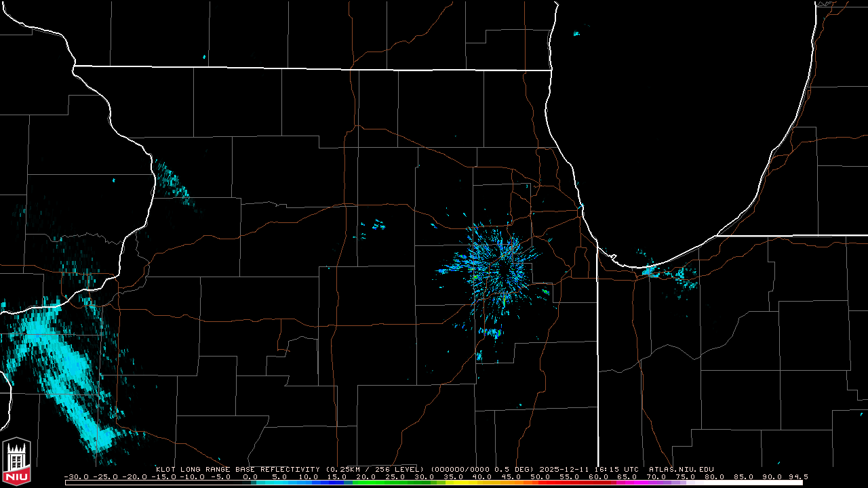Click the small scattered echoes west of the radar clutter
Image resolution: width=868 pixels, height=488 pixels.
click(372, 225)
